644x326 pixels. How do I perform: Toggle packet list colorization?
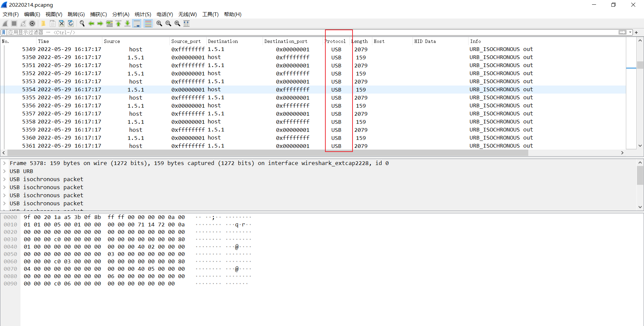point(148,23)
